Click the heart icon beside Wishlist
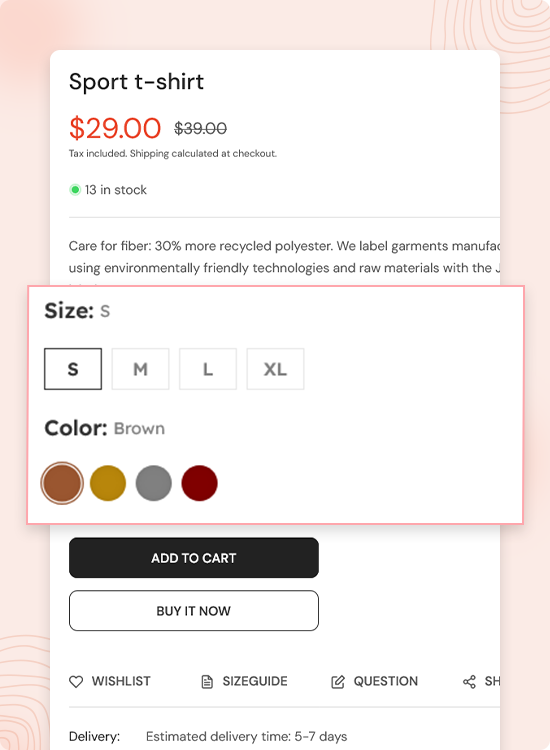Viewport: 550px width, 750px height. click(x=76, y=682)
